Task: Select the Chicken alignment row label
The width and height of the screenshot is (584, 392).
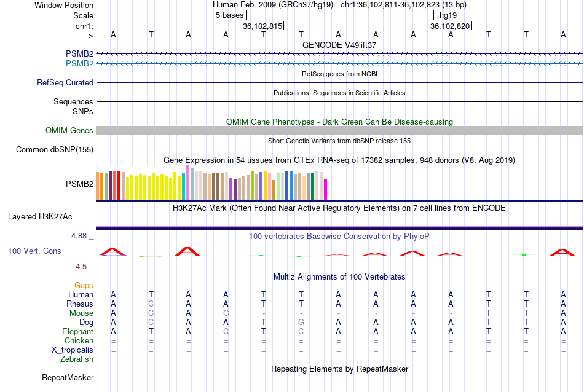Action: point(79,340)
